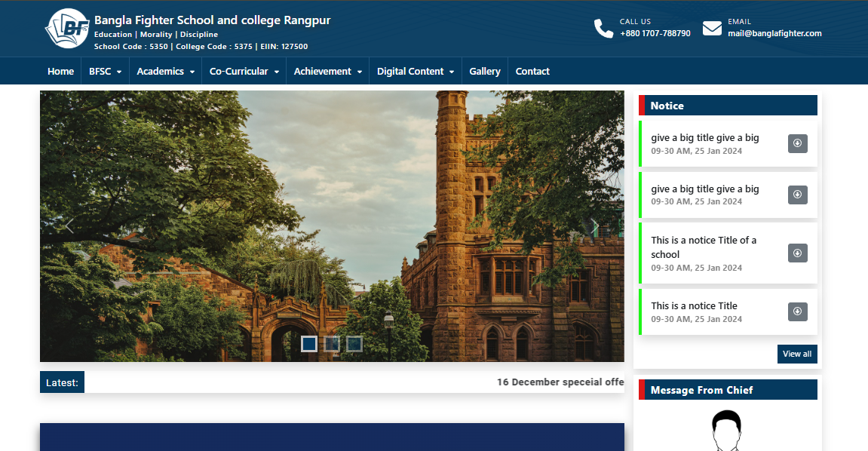Advance carousel with right arrow
Image resolution: width=868 pixels, height=451 pixels.
click(x=594, y=226)
